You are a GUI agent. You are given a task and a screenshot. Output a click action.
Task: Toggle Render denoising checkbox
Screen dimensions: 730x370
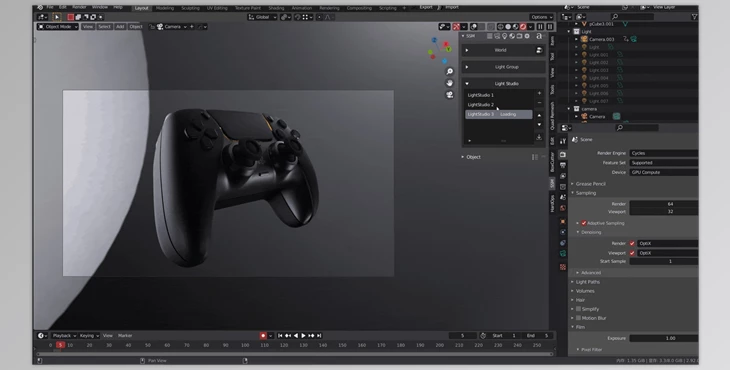[632, 243]
